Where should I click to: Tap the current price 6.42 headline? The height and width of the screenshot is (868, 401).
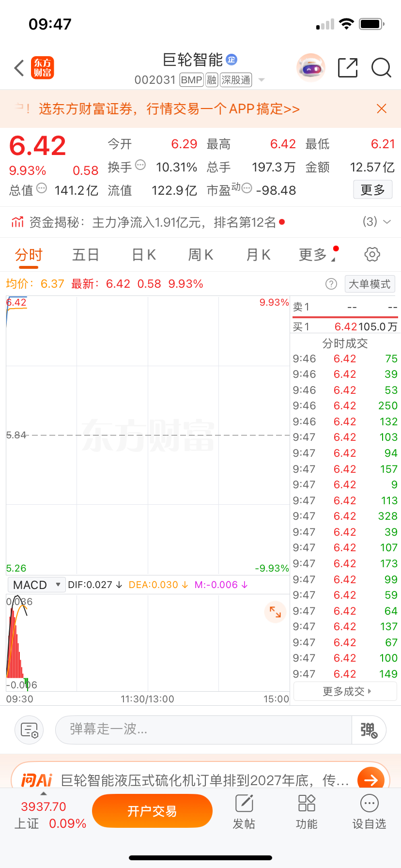click(37, 146)
